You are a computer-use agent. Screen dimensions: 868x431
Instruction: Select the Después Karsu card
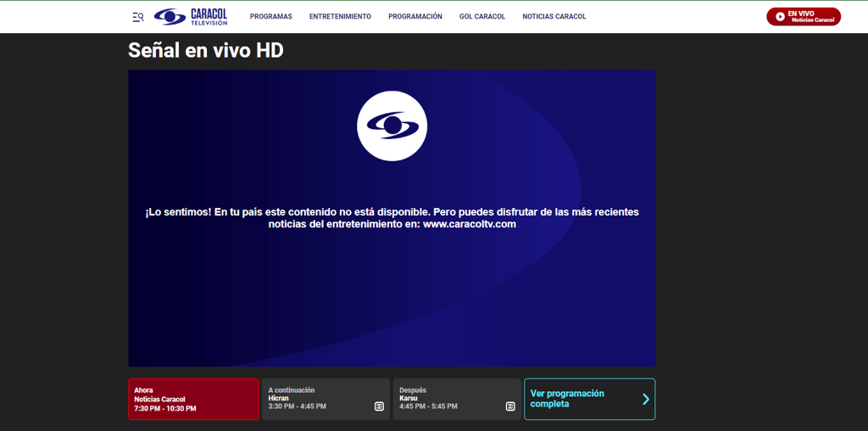click(457, 399)
